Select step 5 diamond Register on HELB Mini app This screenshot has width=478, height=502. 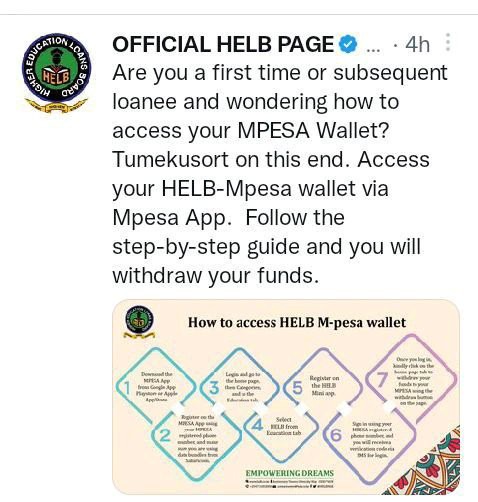click(x=322, y=387)
